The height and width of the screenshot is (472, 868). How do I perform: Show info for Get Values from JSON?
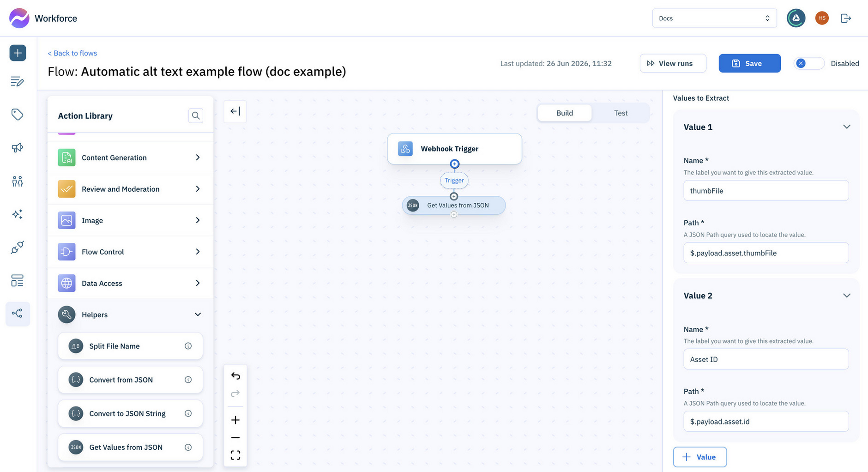pyautogui.click(x=188, y=447)
